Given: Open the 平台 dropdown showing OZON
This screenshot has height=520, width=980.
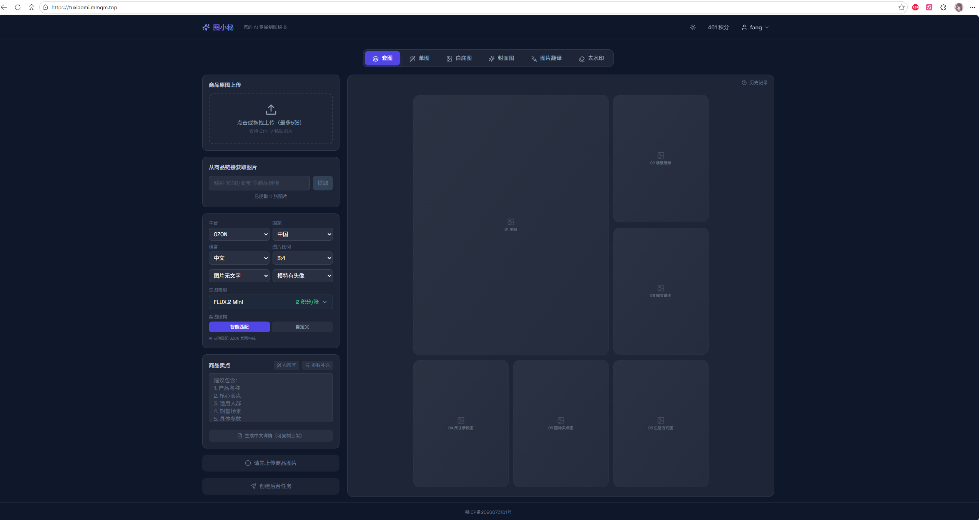Looking at the screenshot, I should pyautogui.click(x=239, y=234).
